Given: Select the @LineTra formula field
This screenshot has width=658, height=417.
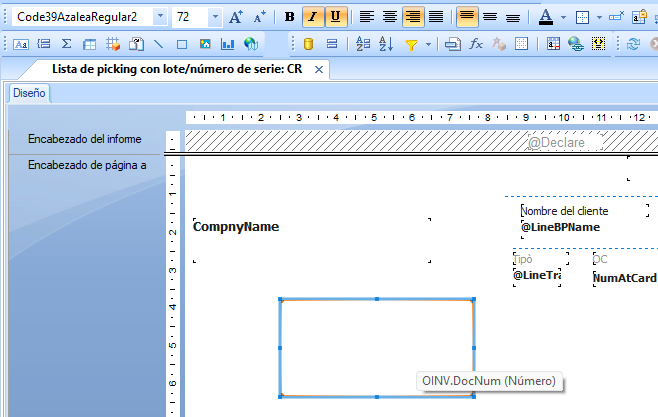Looking at the screenshot, I should coord(537,277).
